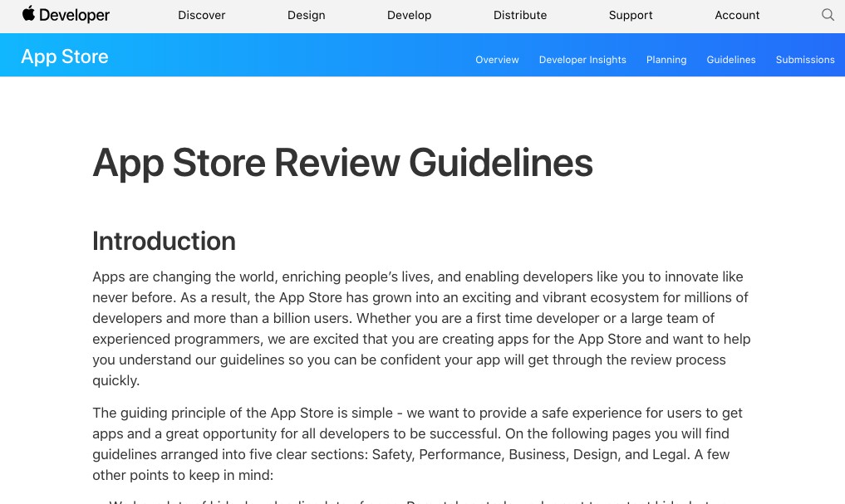The image size is (845, 504).
Task: Click the Apple Developer logo
Action: (x=66, y=15)
